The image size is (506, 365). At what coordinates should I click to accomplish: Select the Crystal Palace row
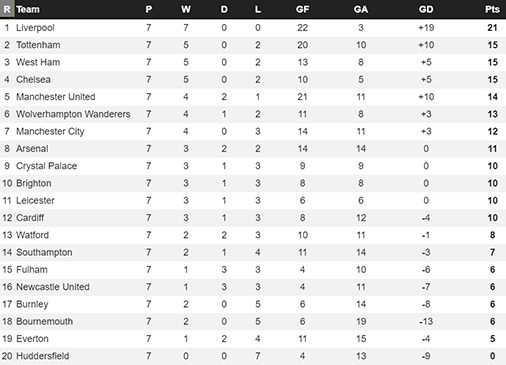tap(253, 166)
